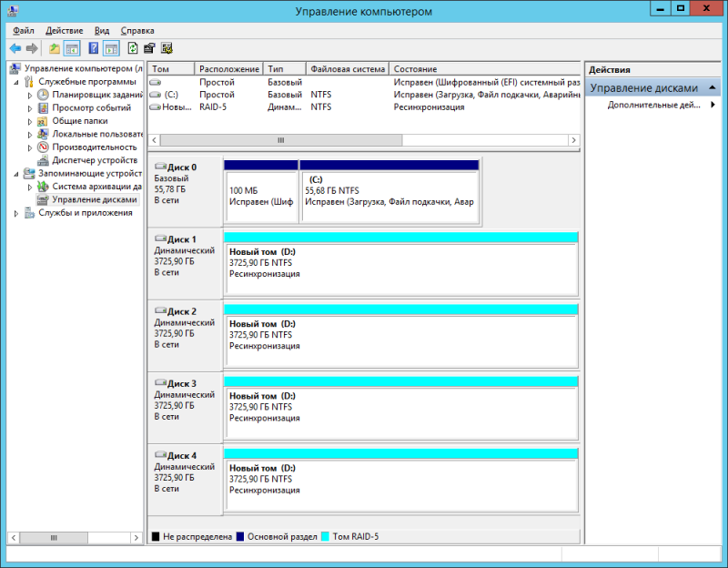Click the grey Forward arrow in the toolbar

tap(32, 48)
